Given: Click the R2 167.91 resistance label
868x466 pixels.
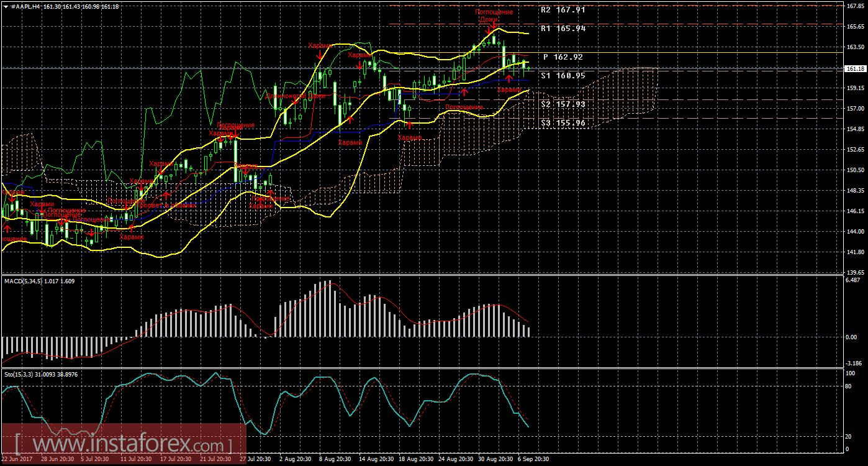Looking at the screenshot, I should (x=563, y=10).
